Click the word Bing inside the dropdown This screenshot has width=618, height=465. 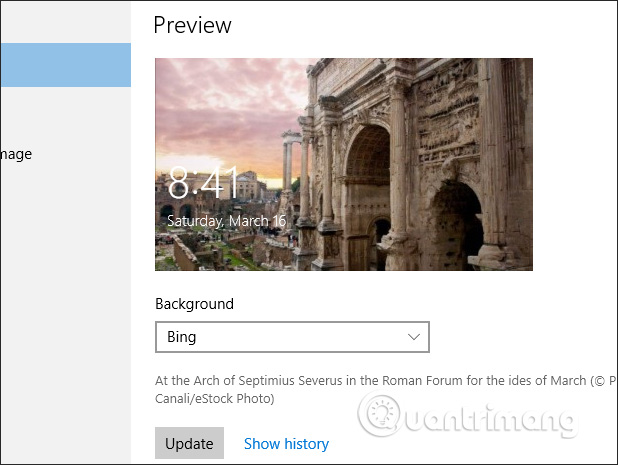tap(182, 337)
